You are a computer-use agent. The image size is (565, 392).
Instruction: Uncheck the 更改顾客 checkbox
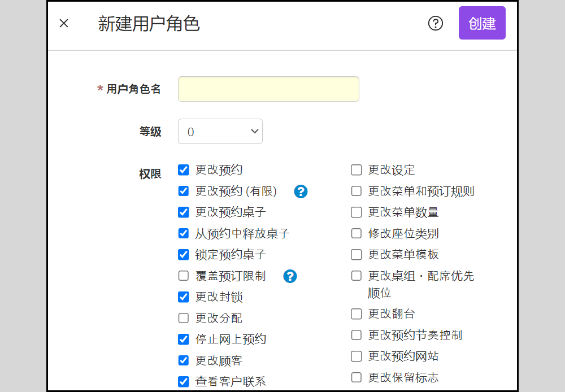coord(184,360)
